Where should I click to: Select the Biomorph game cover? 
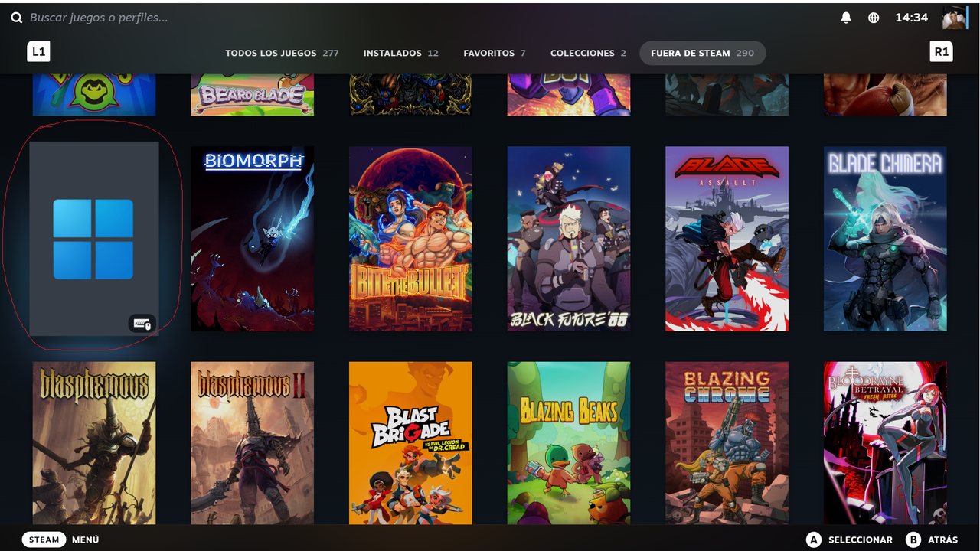pyautogui.click(x=252, y=239)
